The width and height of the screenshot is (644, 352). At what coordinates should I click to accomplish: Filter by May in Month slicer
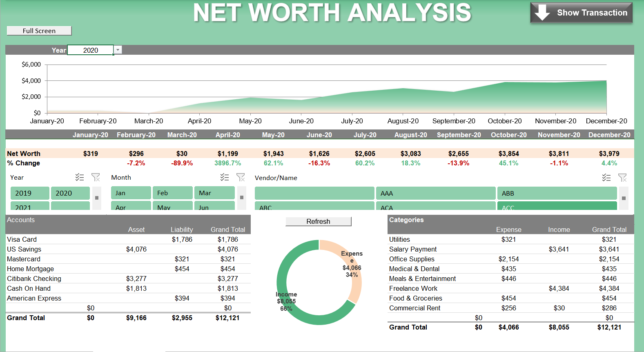click(x=173, y=206)
